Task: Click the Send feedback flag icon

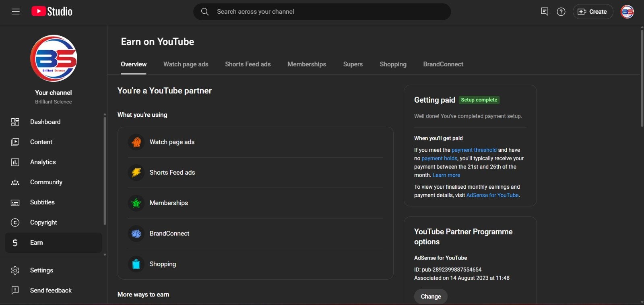Action: [15, 291]
